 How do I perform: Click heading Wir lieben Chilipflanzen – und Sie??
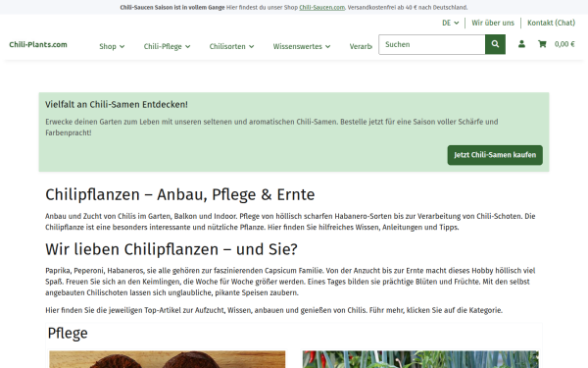pos(171,249)
